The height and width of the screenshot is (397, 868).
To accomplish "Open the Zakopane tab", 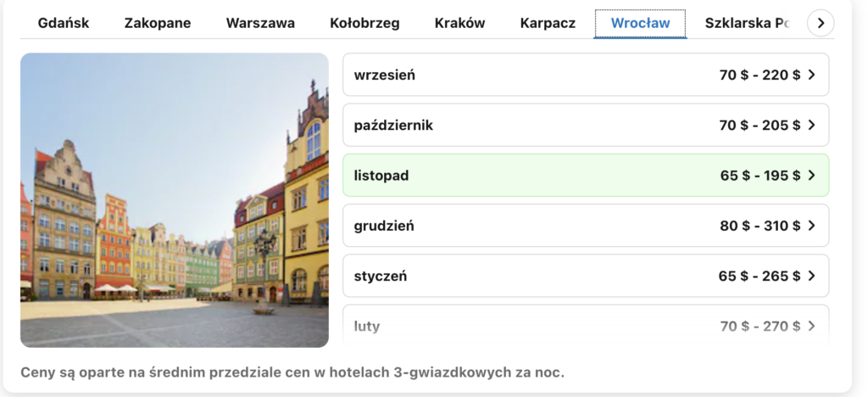I will point(157,24).
